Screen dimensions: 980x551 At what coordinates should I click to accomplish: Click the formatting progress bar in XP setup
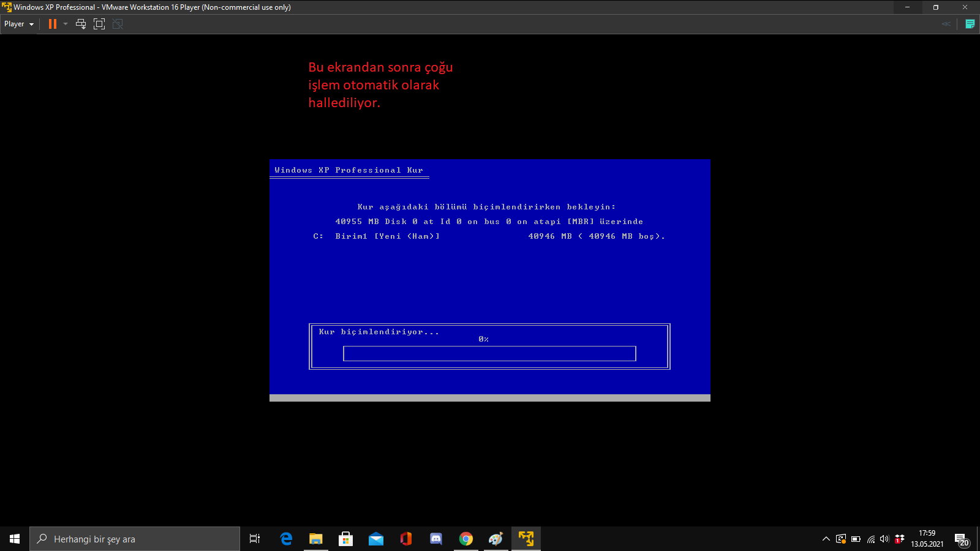click(489, 353)
